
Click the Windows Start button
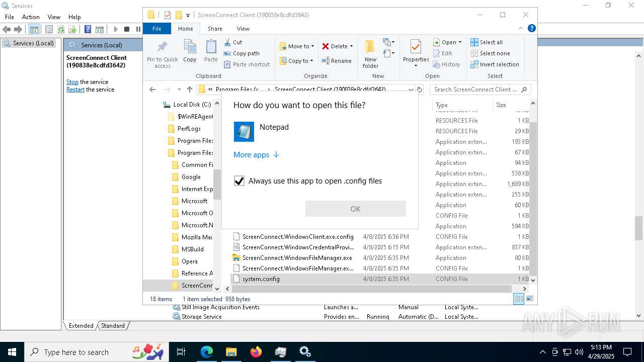(12, 352)
